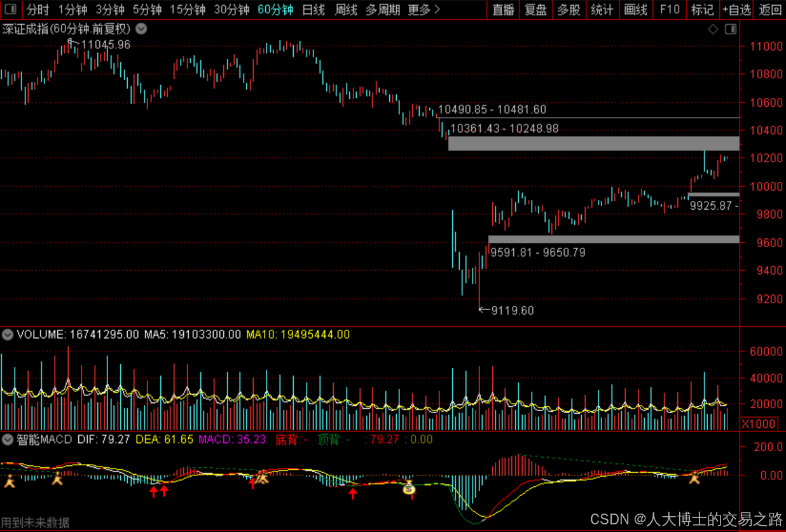The height and width of the screenshot is (532, 786).
Task: Toggle the right side panel icon
Action: pos(731,29)
